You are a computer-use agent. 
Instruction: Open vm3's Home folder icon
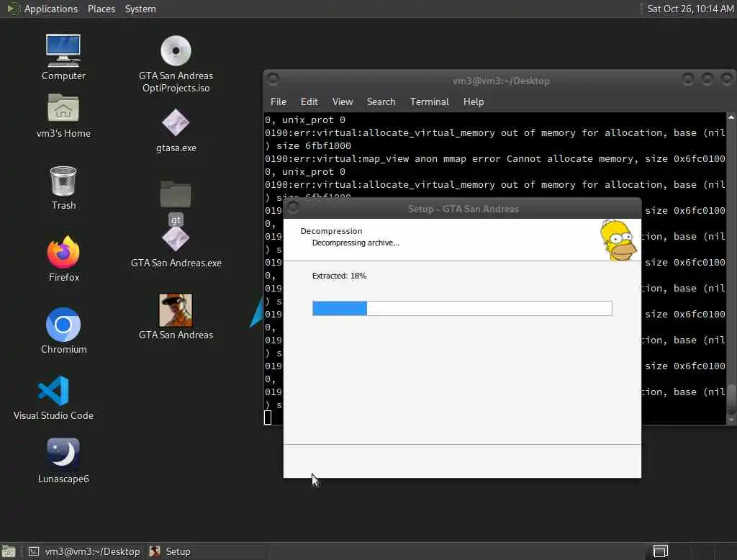coord(63,116)
